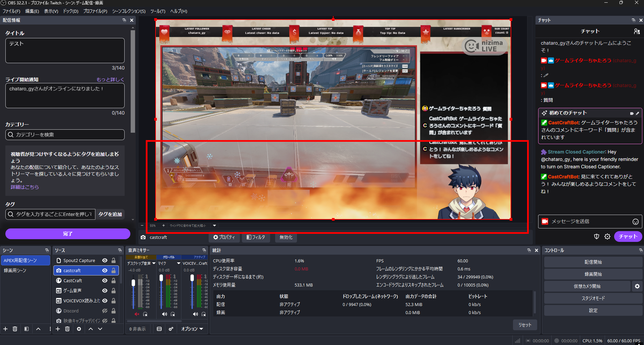Open the chat moderation shield icon
Viewport: 644px width, 345px height.
(597, 236)
